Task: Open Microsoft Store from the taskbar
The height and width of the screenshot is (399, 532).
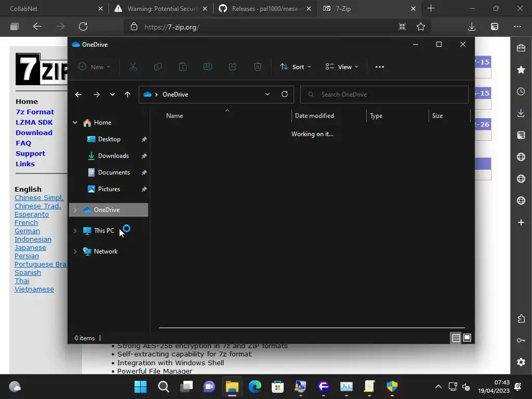Action: (x=277, y=387)
